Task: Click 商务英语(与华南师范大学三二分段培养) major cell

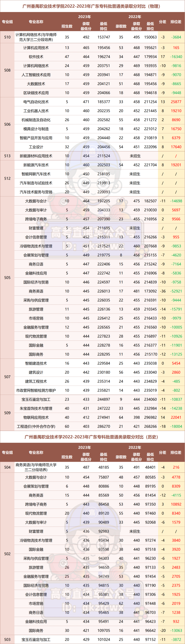Action: (x=36, y=467)
